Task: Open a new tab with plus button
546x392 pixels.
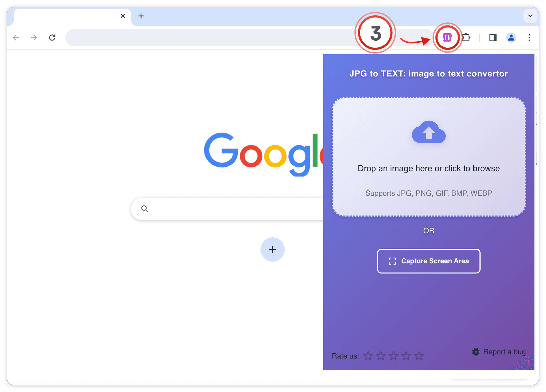Action: pos(141,16)
